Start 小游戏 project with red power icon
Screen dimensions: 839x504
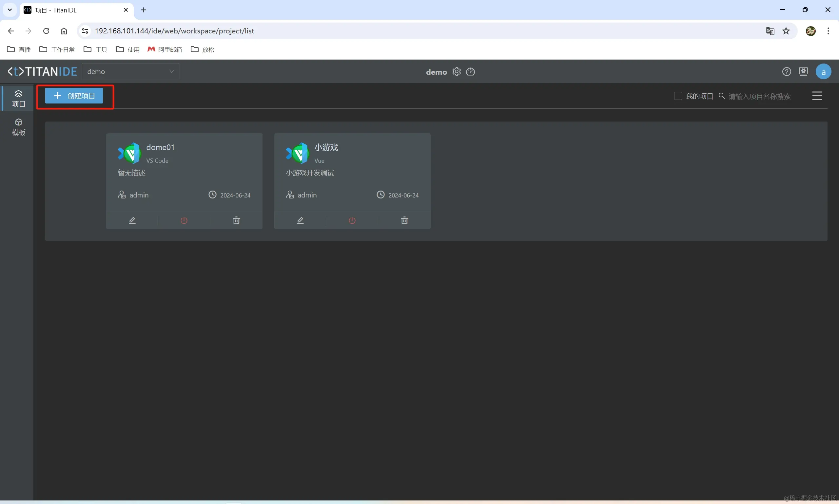coord(352,220)
